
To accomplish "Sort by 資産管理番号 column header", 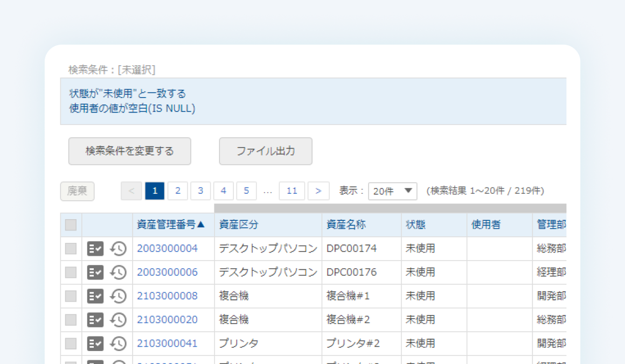I will coord(171,225).
